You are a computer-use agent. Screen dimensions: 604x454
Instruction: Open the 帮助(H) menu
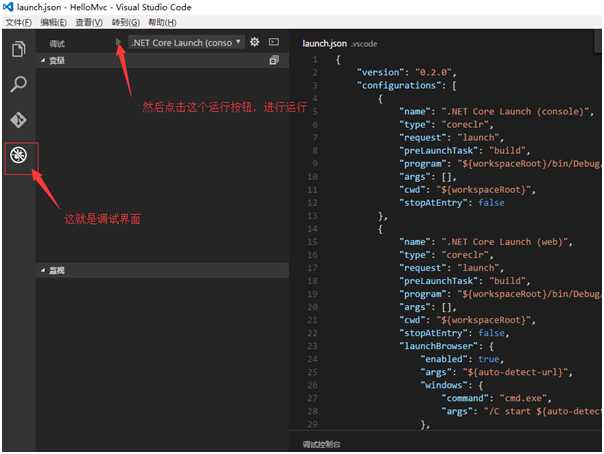pos(162,22)
